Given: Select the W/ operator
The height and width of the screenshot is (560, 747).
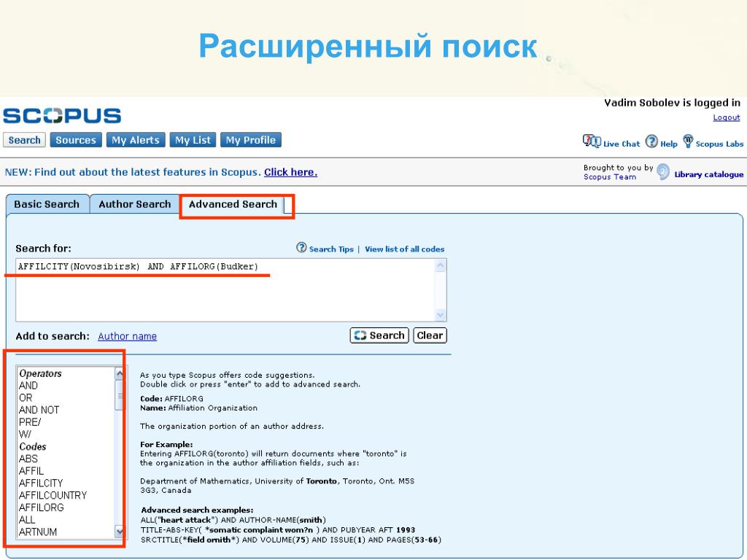Looking at the screenshot, I should click(x=26, y=435).
